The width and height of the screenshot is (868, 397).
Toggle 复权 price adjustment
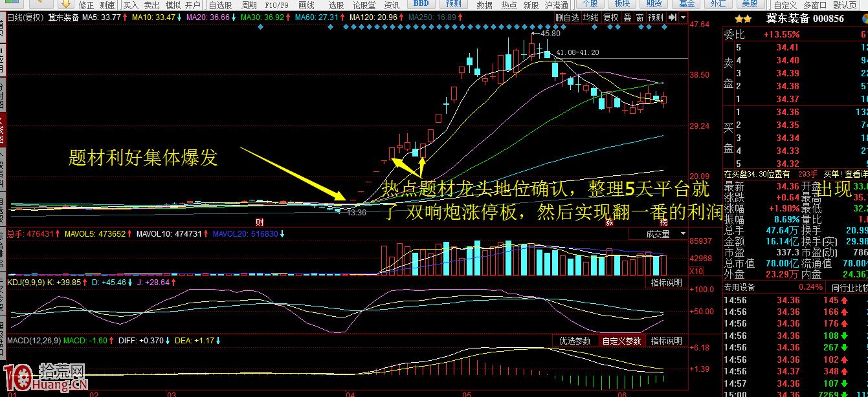coord(611,19)
